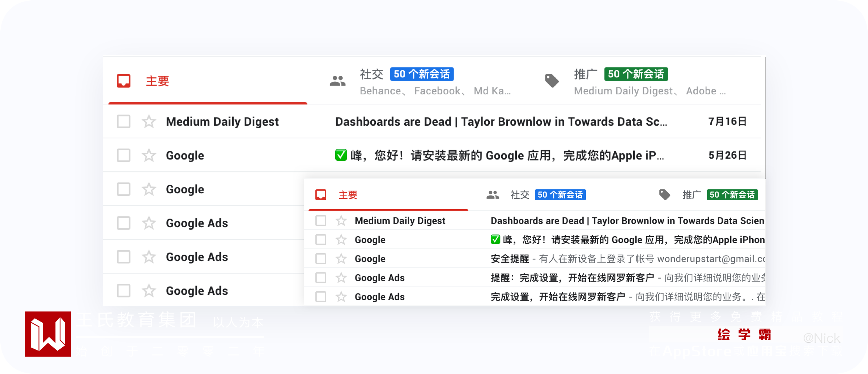The width and height of the screenshot is (868, 374).
Task: Tick the checkbox for Medium Daily Digest dated 7月16日
Action: pos(123,121)
